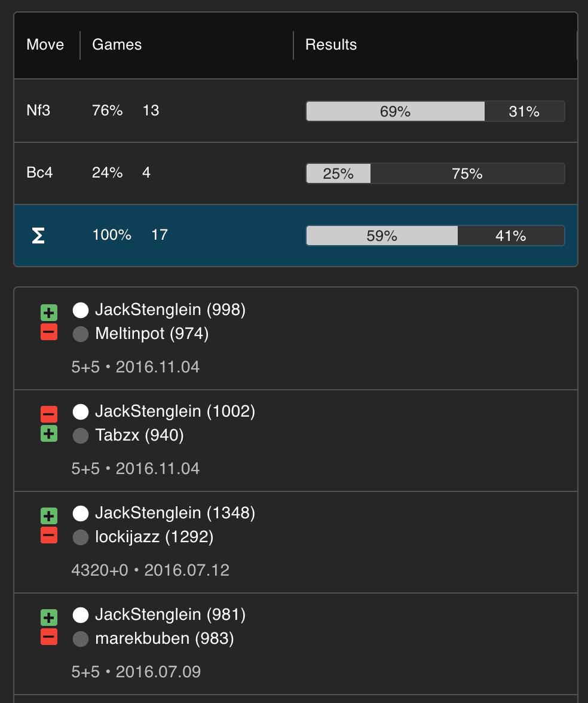Click the 75% black wins bar for Bc4

click(467, 173)
